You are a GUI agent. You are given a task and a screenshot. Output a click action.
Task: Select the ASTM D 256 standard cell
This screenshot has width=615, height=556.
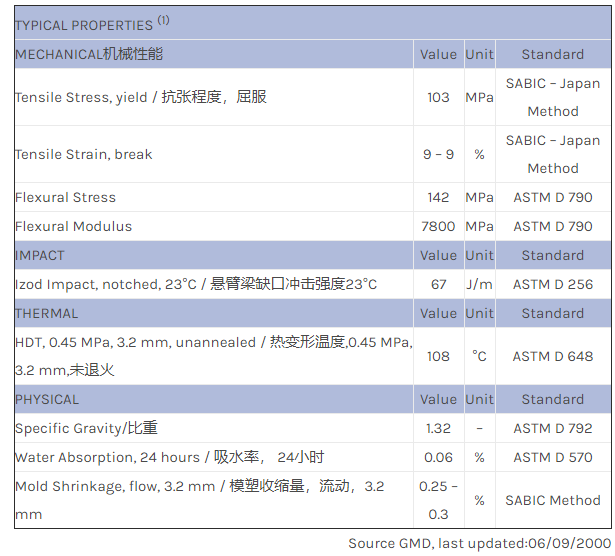(552, 284)
